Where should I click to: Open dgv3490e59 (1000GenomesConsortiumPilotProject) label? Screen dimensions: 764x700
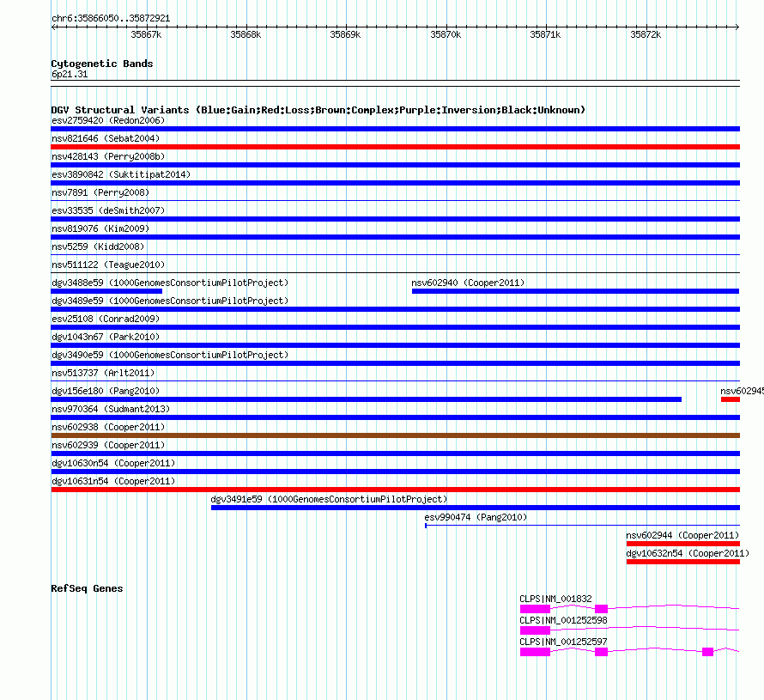point(170,355)
